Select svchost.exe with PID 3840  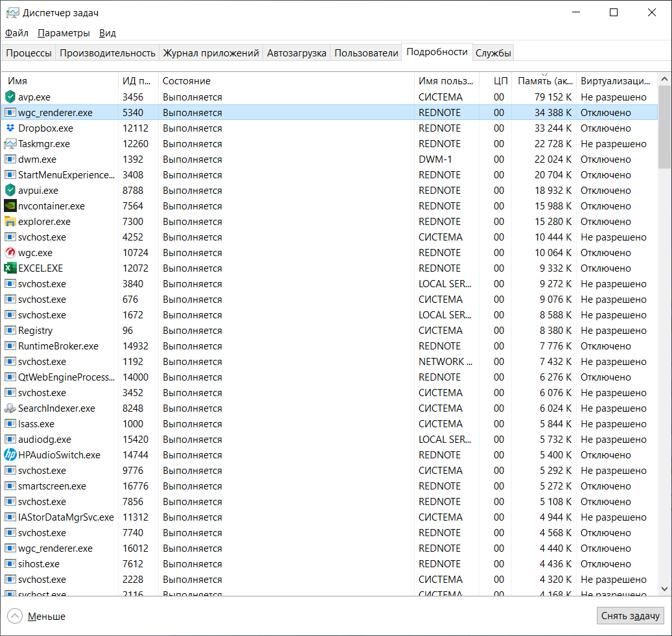[330, 284]
